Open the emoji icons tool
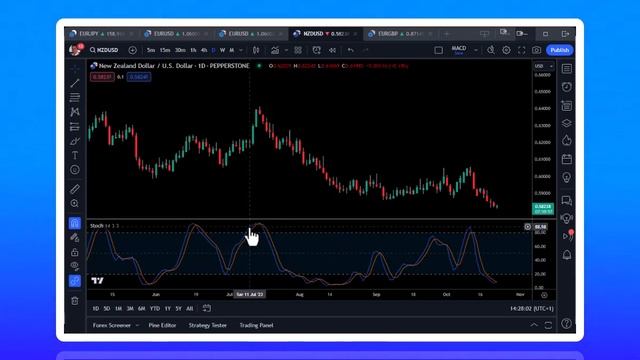Viewport: 640px width, 360px height. tap(75, 170)
